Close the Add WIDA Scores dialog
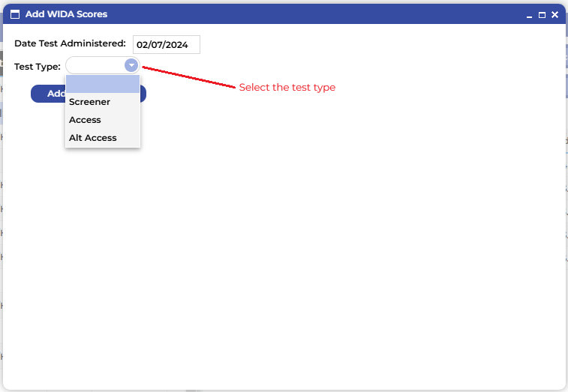The width and height of the screenshot is (568, 392). pos(555,14)
